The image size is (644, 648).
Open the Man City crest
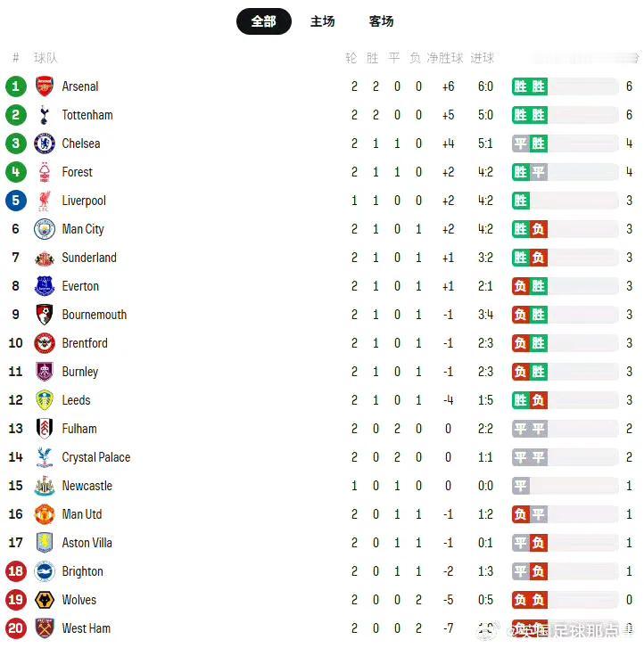pyautogui.click(x=45, y=229)
